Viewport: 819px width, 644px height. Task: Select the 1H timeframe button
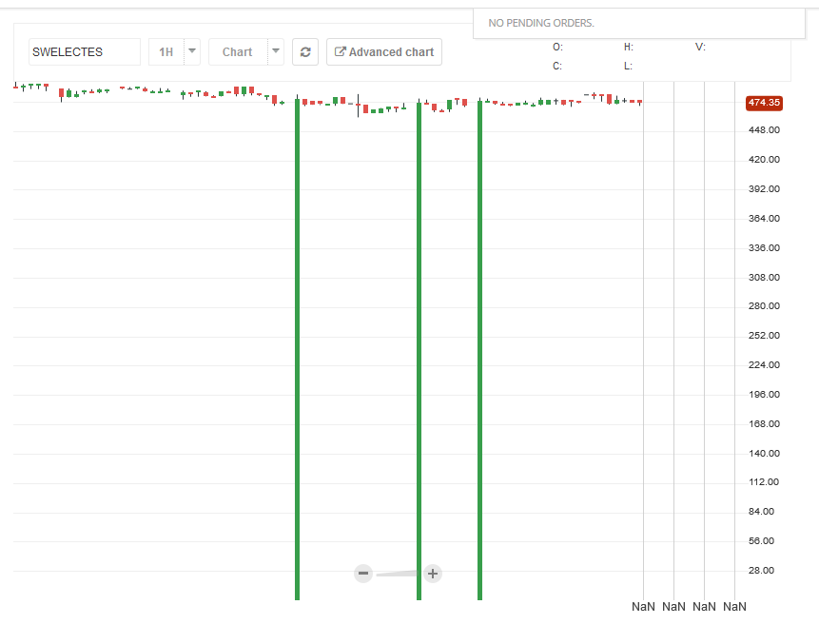[166, 51]
